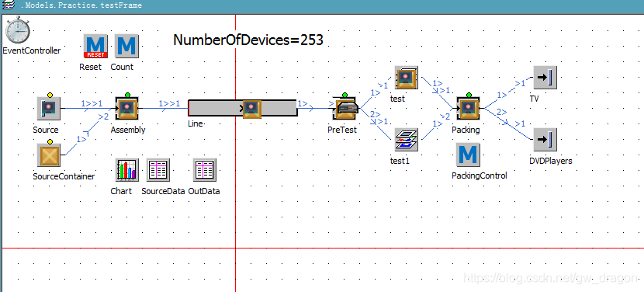Click the Source object icon
The height and width of the screenshot is (292, 644).
(x=48, y=109)
